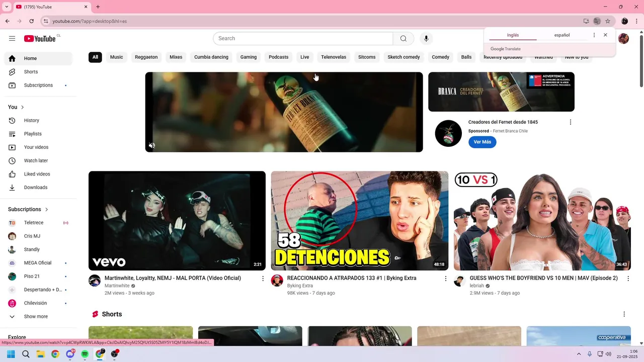Click in the YouTube search field
The height and width of the screenshot is (362, 644).
click(x=303, y=39)
